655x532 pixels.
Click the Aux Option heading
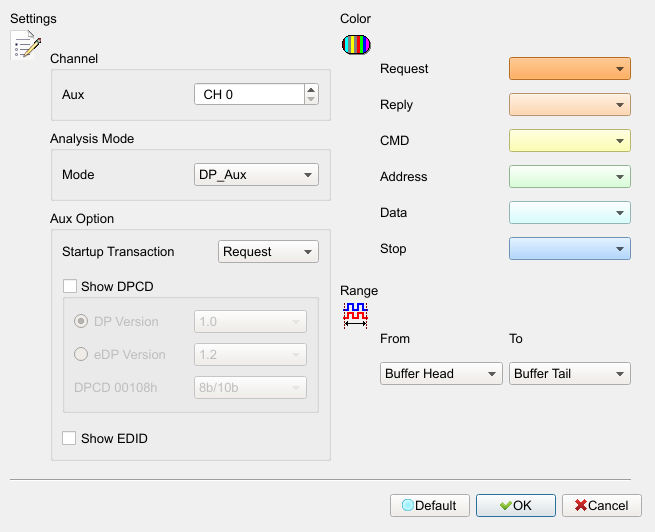point(82,218)
